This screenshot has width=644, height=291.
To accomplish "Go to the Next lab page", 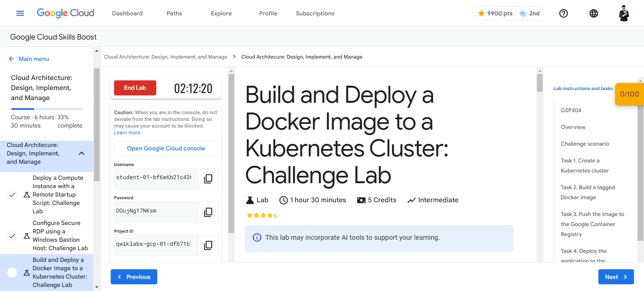I will click(616, 277).
